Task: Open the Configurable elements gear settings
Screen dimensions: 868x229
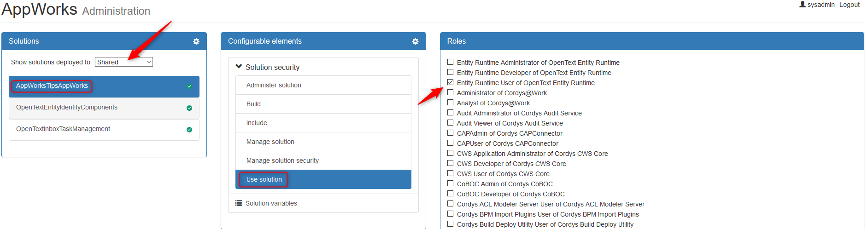Action: coord(415,41)
